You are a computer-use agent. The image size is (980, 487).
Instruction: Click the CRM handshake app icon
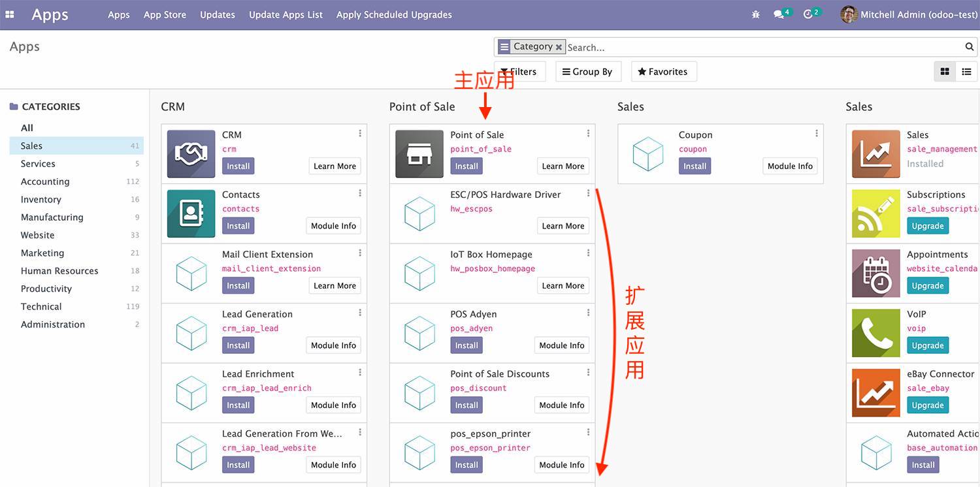click(x=191, y=154)
